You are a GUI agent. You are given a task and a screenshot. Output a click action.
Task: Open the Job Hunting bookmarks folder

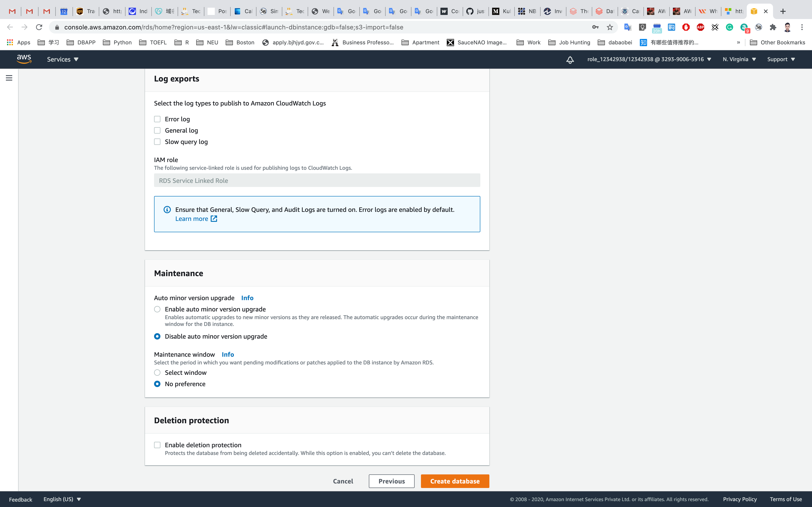tap(569, 42)
